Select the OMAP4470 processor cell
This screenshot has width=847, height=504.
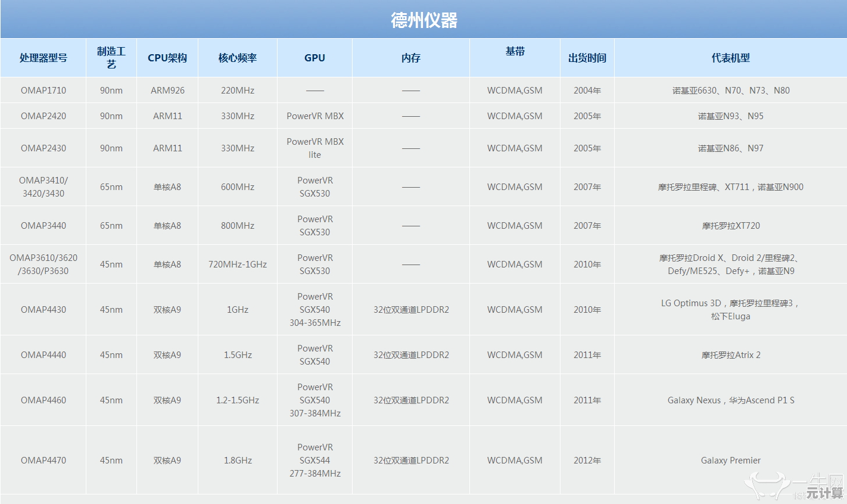pos(43,461)
